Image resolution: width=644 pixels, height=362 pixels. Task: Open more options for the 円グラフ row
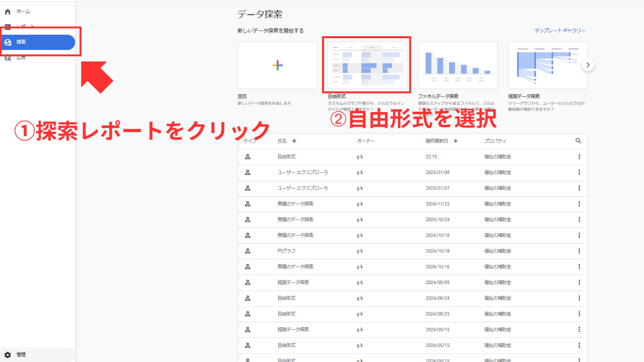click(x=579, y=251)
